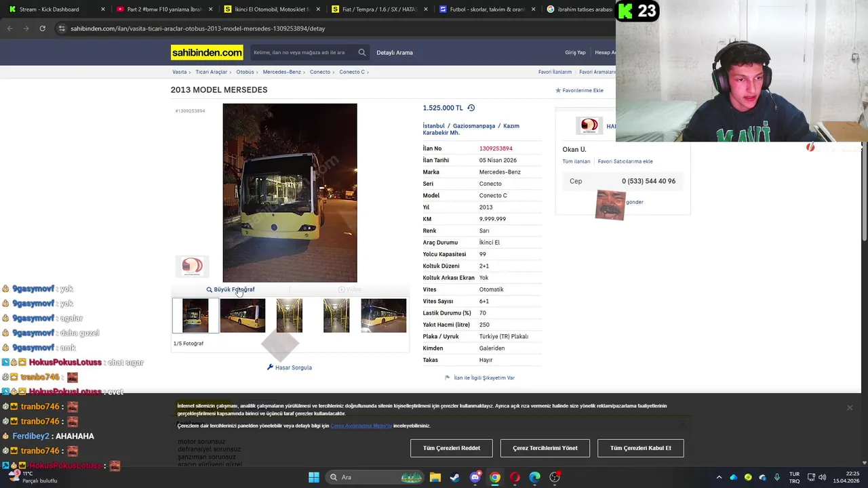This screenshot has height=488, width=868.
Task: Switch to Fiat / Tempra tab
Action: tap(379, 9)
